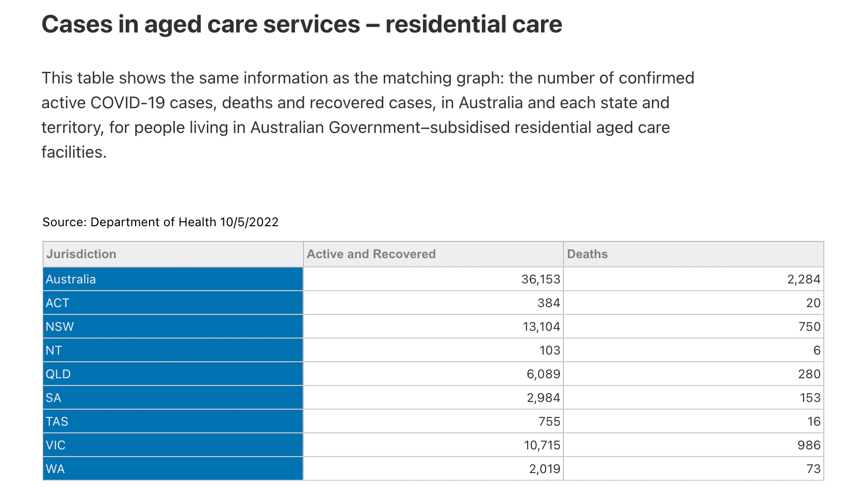Screen dimensions: 852x504
Task: Click Australia's 36,153 active and recovered value
Action: (540, 279)
